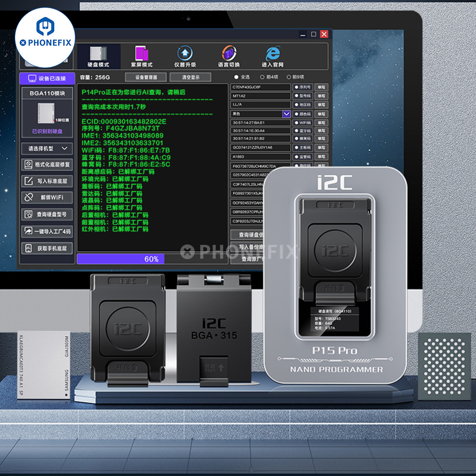Click the MT1A2 model code field
The width and height of the screenshot is (476, 476).
coord(260,96)
